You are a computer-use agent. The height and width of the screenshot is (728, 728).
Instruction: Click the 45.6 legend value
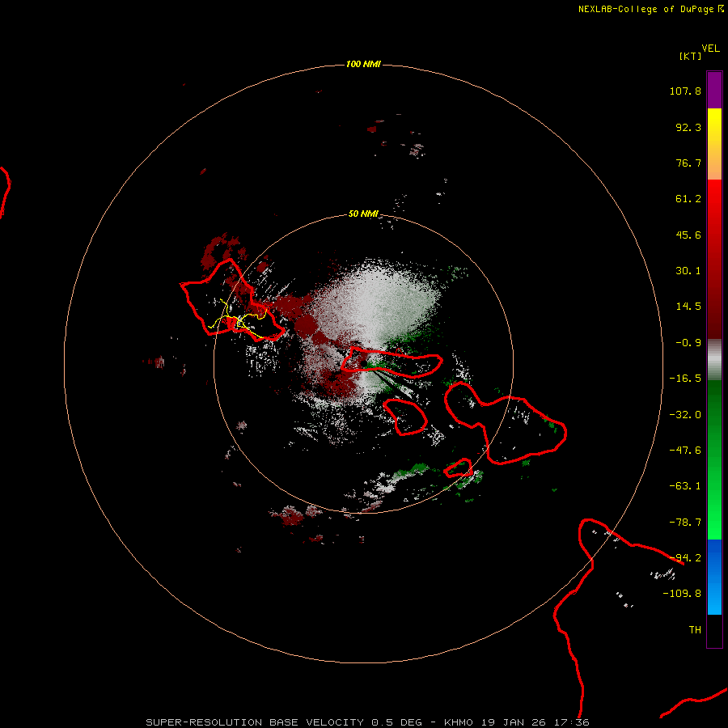pos(688,235)
